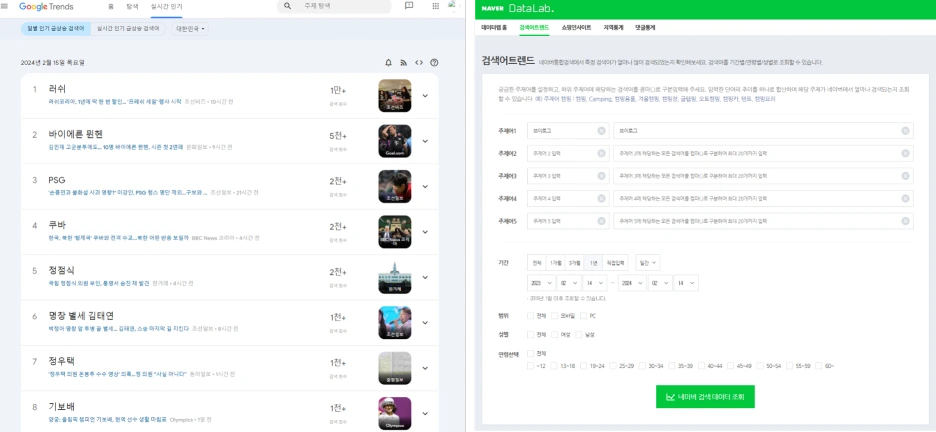The height and width of the screenshot is (432, 936).
Task: Clear the 주제어5 topic name field
Action: coord(601,221)
